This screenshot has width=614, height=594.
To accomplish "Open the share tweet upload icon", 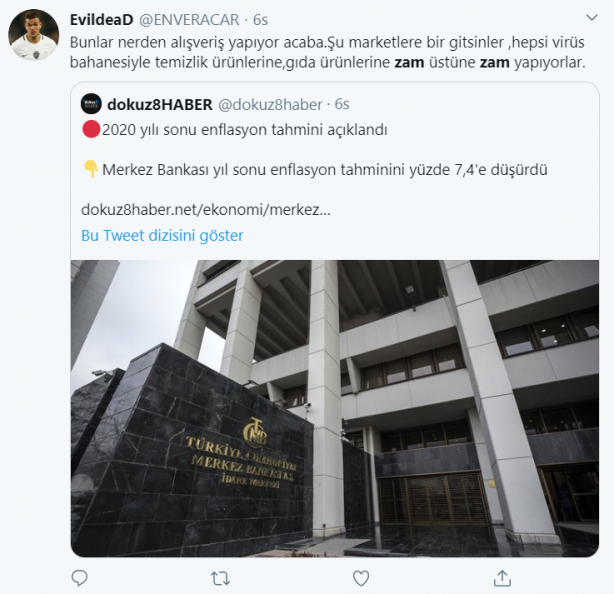I will [502, 578].
